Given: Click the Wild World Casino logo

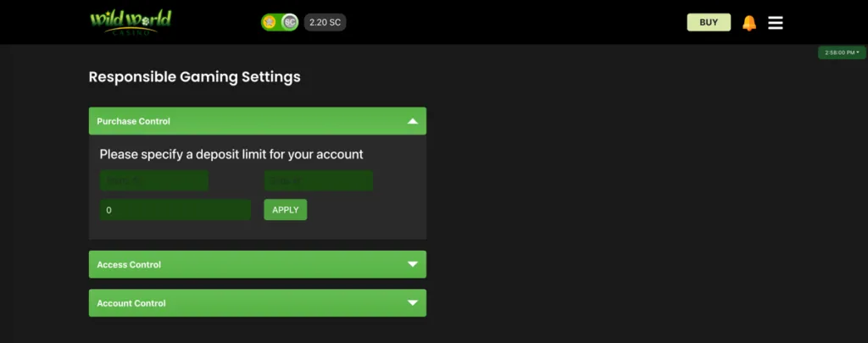Looking at the screenshot, I should pos(131,23).
